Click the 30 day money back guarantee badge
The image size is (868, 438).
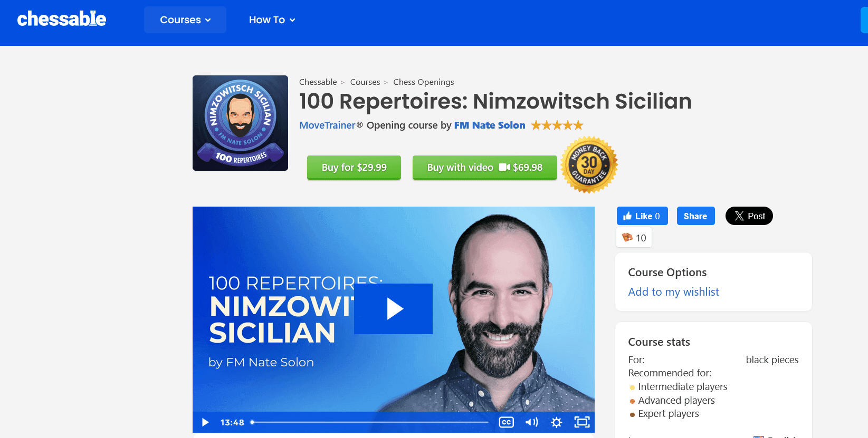pyautogui.click(x=589, y=165)
